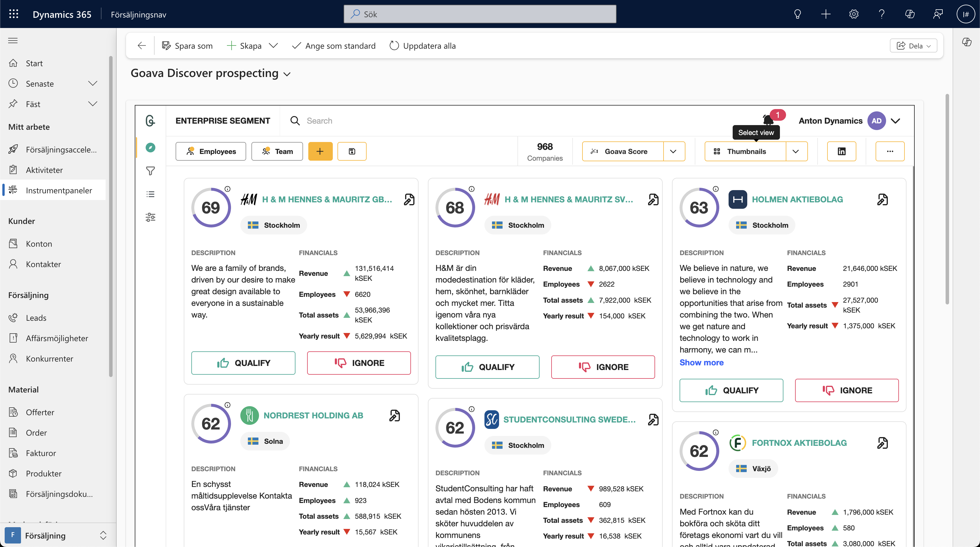Screen dimensions: 980x547
Task: Click the Stockholm location tag on Holmen card
Action: point(762,225)
